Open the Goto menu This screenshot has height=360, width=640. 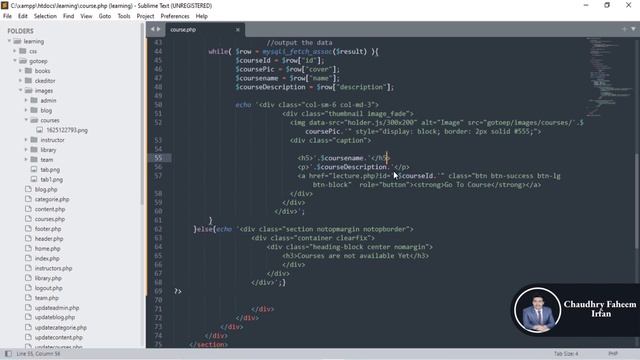(105, 16)
